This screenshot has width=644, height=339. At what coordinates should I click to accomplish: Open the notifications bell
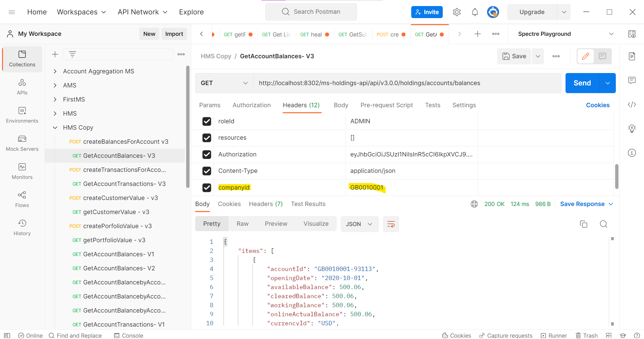475,12
